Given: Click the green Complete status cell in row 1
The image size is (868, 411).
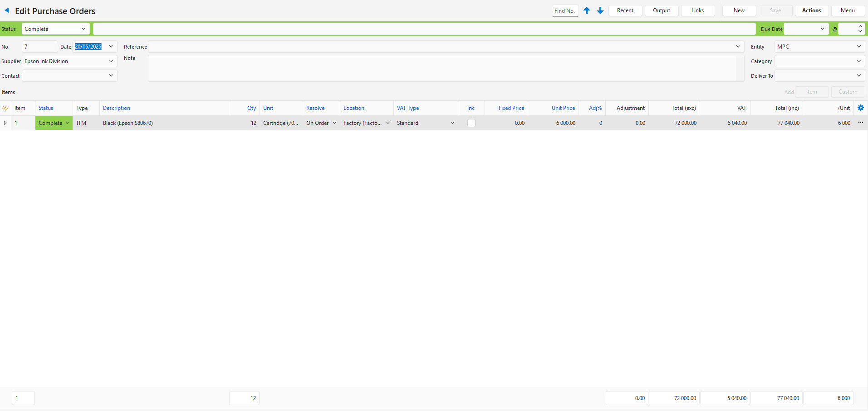Looking at the screenshot, I should (54, 123).
